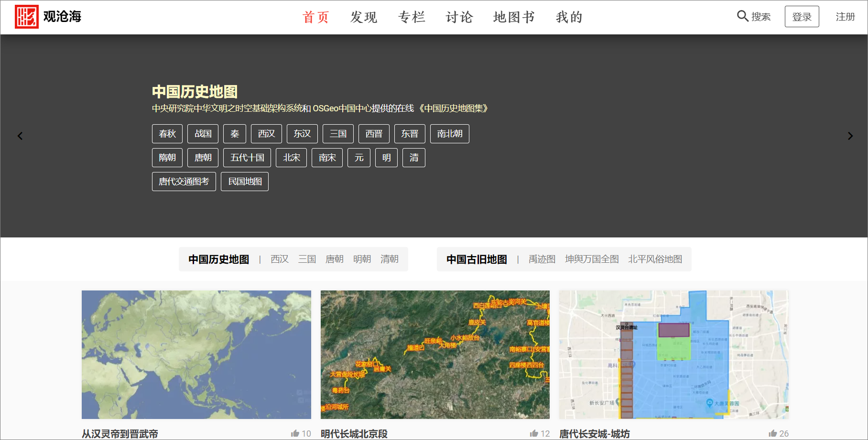Viewport: 868px width, 440px height.
Task: Open the 唐代长安城 blue map thumbnail
Action: (673, 354)
